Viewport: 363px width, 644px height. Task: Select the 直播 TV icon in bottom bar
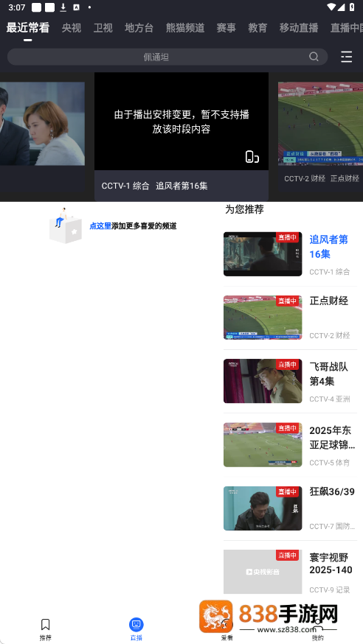click(136, 625)
